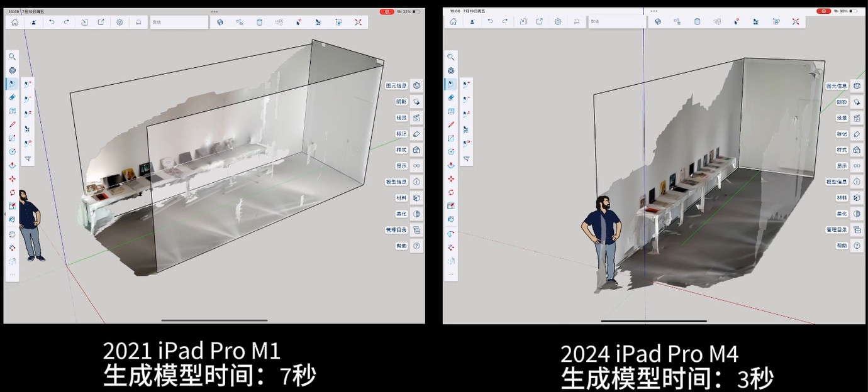This screenshot has height=392, width=868.
Task: Select the Move tool on the M1 toolbar
Action: pyautogui.click(x=12, y=178)
